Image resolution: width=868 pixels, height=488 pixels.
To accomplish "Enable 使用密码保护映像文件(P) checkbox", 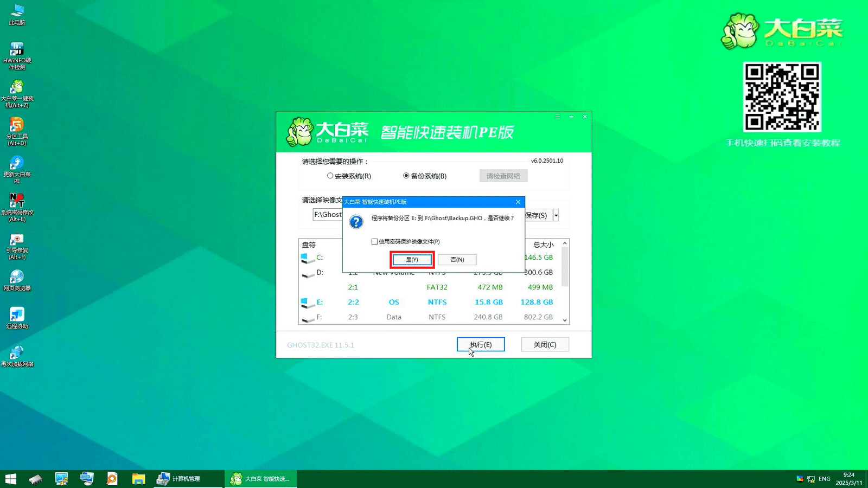I will point(405,241).
